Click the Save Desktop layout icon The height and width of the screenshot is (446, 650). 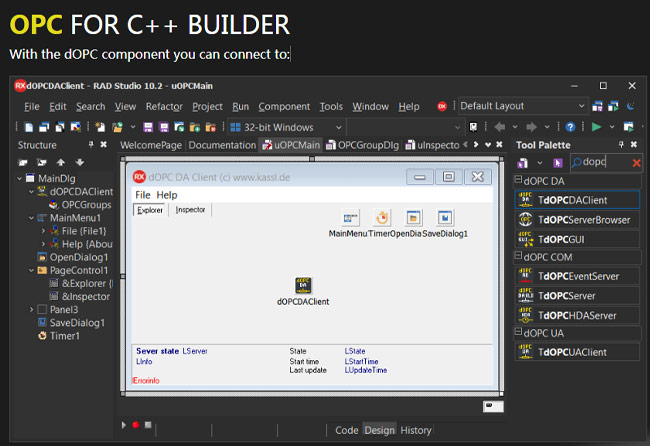(597, 107)
